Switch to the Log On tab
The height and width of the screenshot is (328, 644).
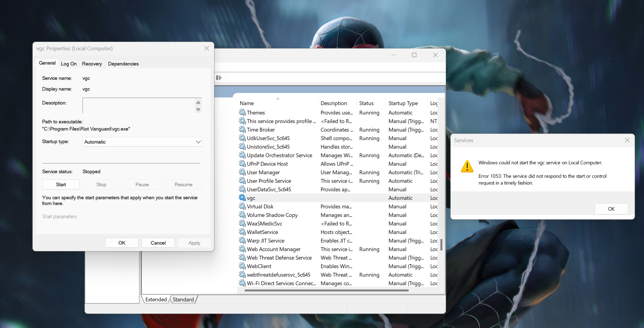[69, 64]
